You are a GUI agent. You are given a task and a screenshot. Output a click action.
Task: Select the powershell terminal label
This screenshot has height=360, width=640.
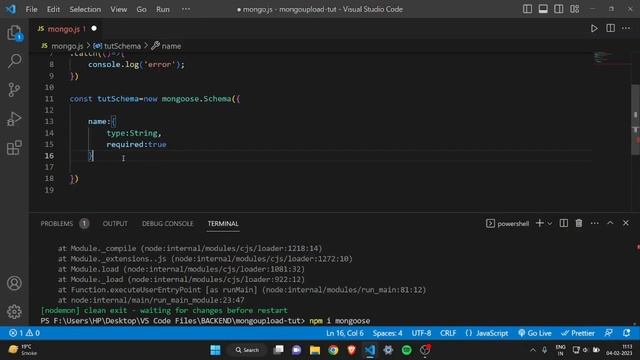(x=508, y=223)
